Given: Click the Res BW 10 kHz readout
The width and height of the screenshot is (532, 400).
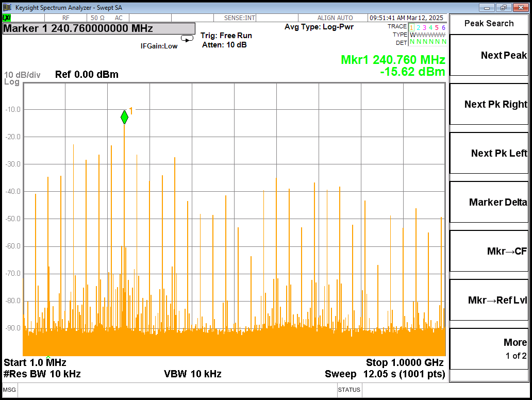Looking at the screenshot, I should [42, 374].
